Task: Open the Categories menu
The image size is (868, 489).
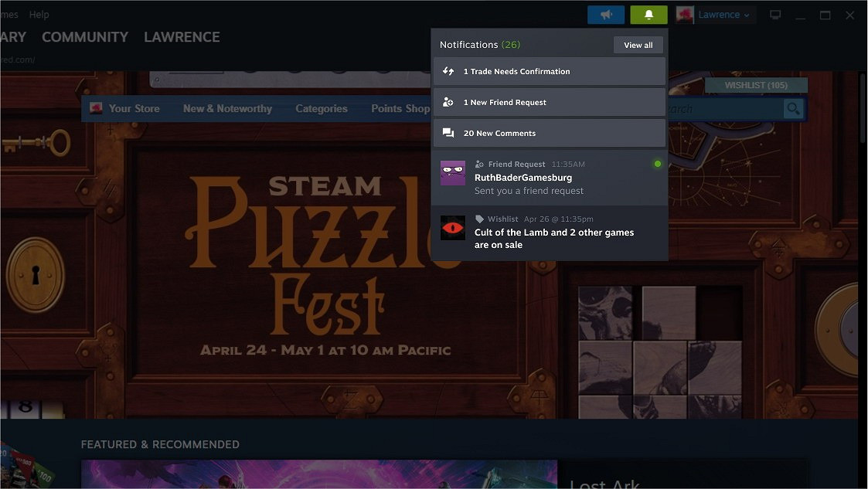Action: click(x=322, y=108)
